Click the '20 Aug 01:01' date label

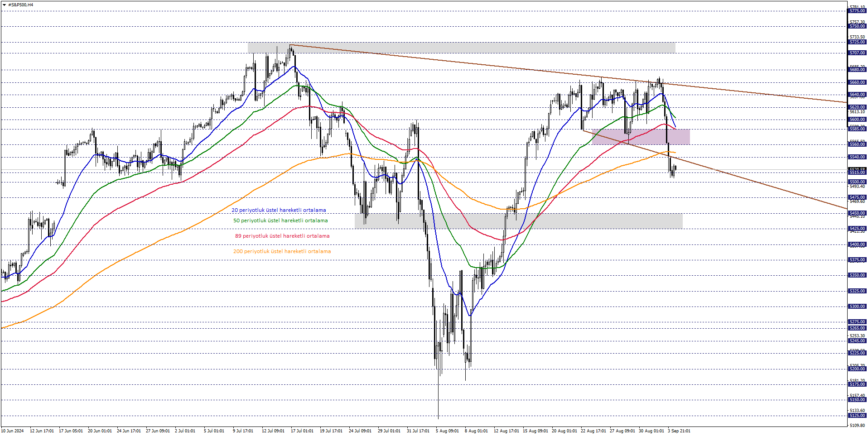coord(564,431)
